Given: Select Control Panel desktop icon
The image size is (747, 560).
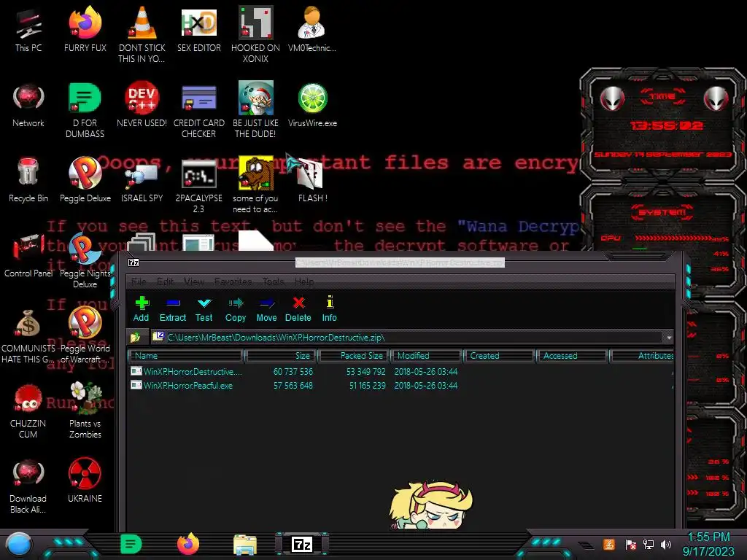Looking at the screenshot, I should 28,255.
